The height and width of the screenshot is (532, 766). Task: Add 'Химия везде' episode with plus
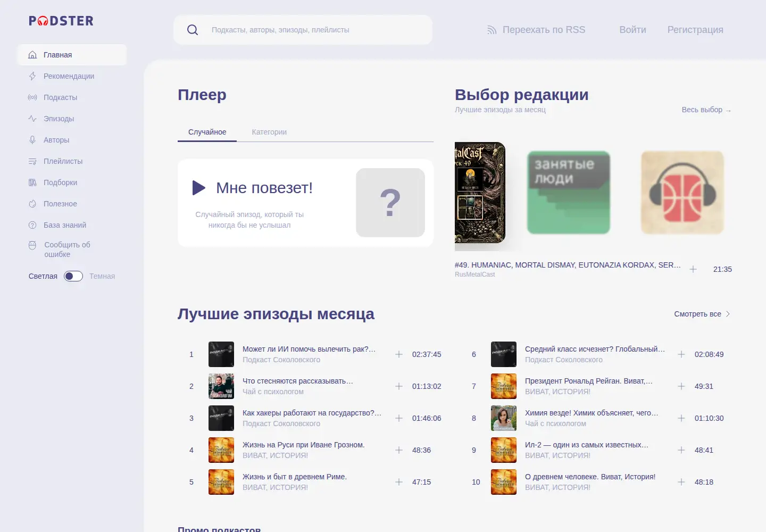click(681, 418)
